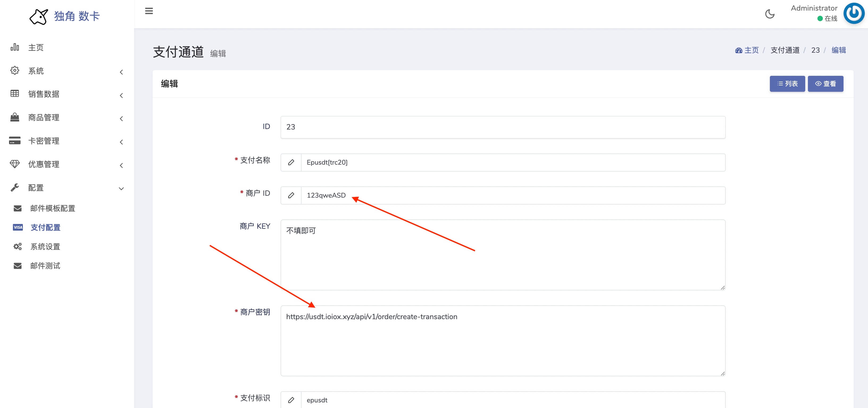Focus the 商户 ID input field
Screen dimensions: 868x408
513,195
